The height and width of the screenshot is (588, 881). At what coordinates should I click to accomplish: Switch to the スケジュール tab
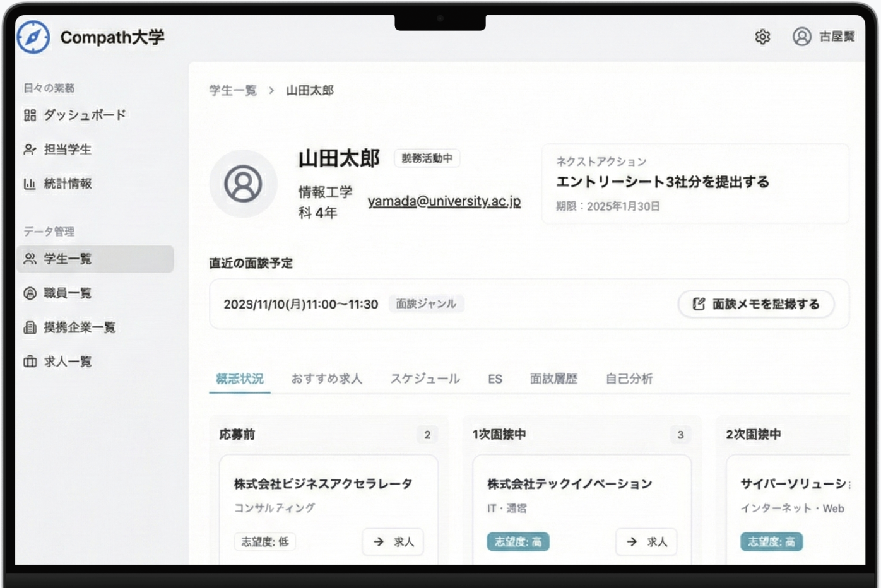[425, 379]
